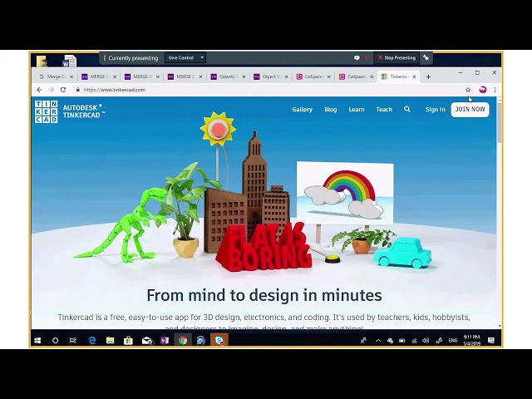View site info via the padlock icon

[x=78, y=90]
